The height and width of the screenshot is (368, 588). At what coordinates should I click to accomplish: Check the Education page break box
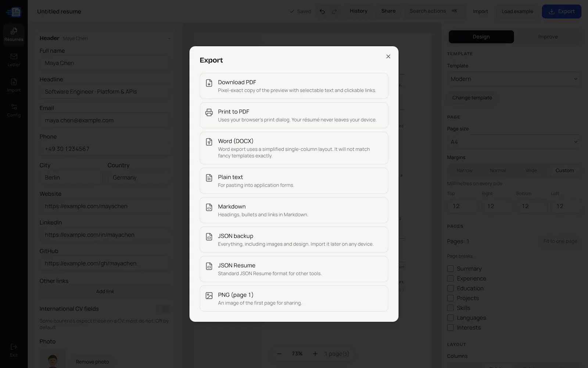[x=450, y=288]
